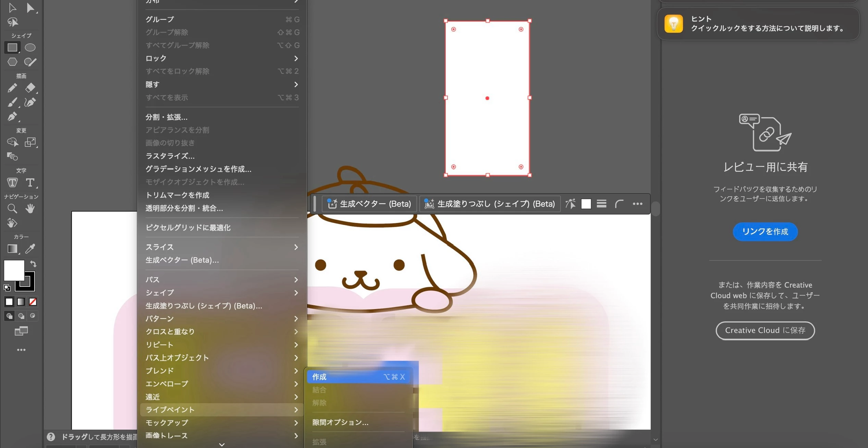868x448 pixels.
Task: Select the Paintbrush tool
Action: point(12,102)
